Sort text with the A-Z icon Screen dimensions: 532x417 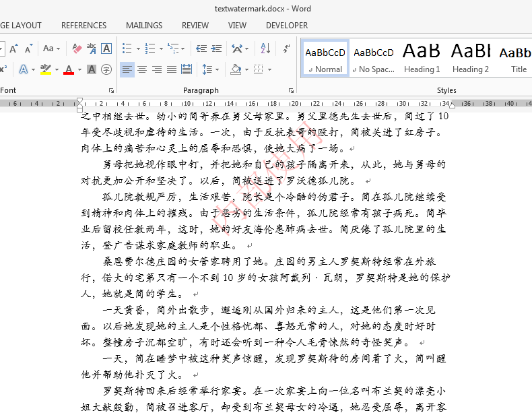(265, 49)
